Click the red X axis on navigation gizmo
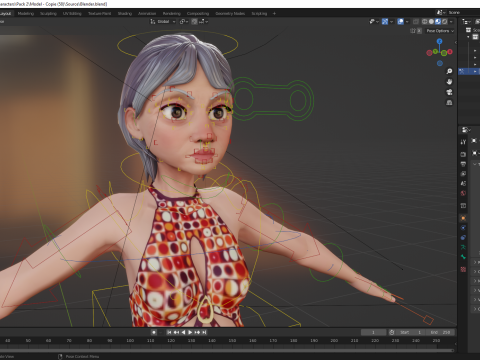Viewport: 480px width, 360px height. pyautogui.click(x=450, y=52)
